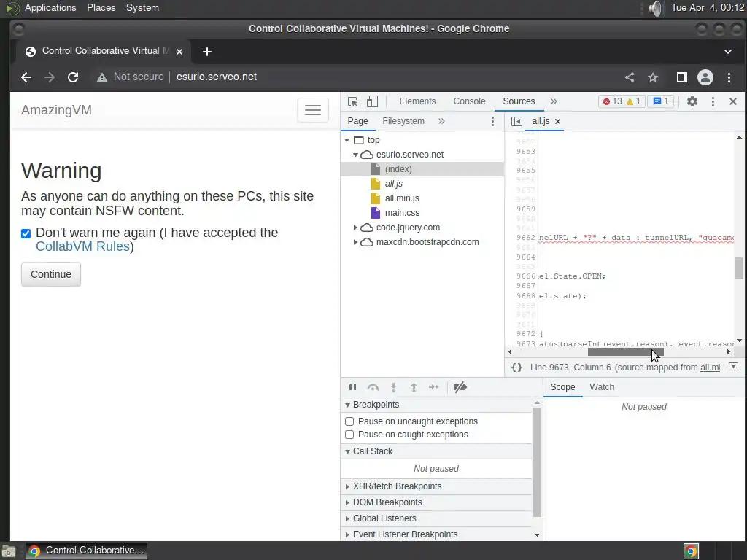Viewport: 747px width, 560px height.
Task: Click Step over next function call
Action: pyautogui.click(x=373, y=387)
